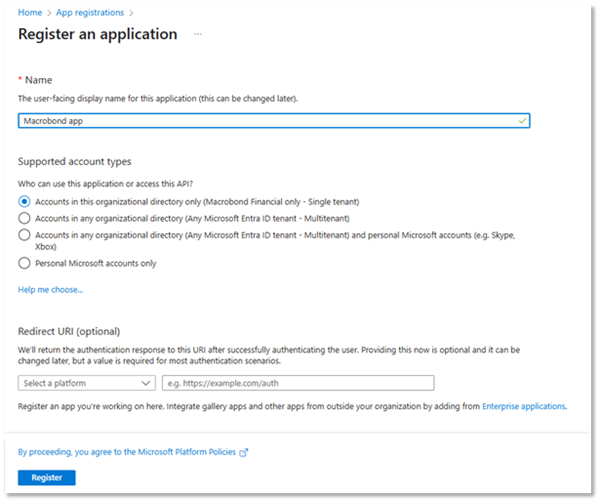Click the platform dropdown chevron arrow
The width and height of the screenshot is (601, 502).
pyautogui.click(x=146, y=383)
